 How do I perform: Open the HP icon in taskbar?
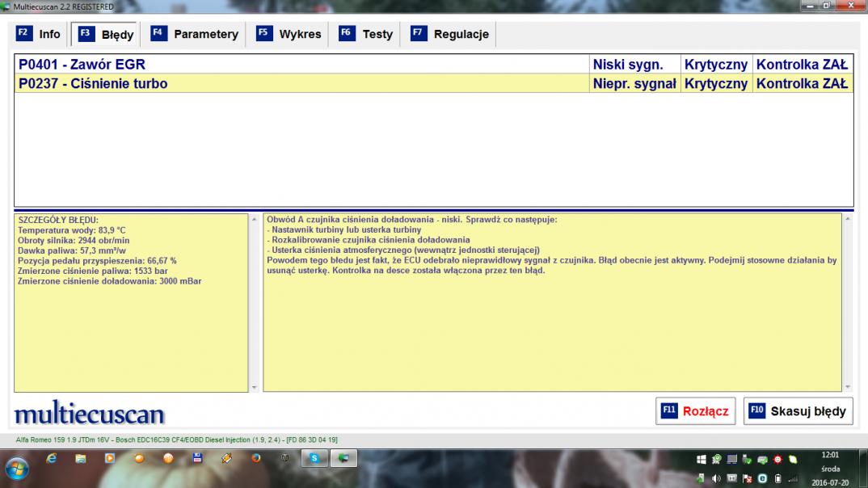click(x=285, y=458)
